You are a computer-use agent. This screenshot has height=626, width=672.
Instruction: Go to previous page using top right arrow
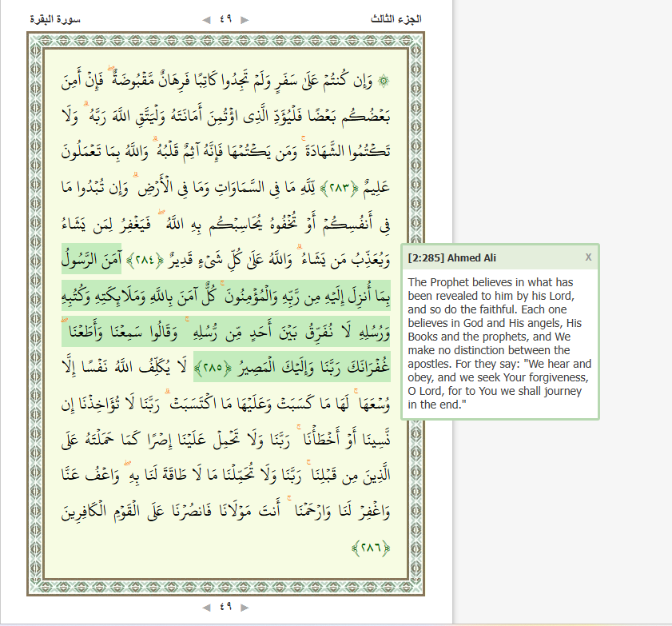[x=245, y=20]
